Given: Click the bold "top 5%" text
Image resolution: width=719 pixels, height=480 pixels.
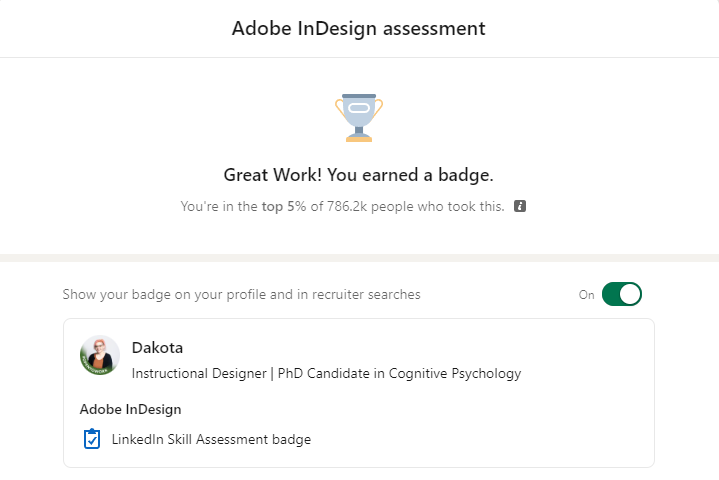Looking at the screenshot, I should pyautogui.click(x=285, y=207).
